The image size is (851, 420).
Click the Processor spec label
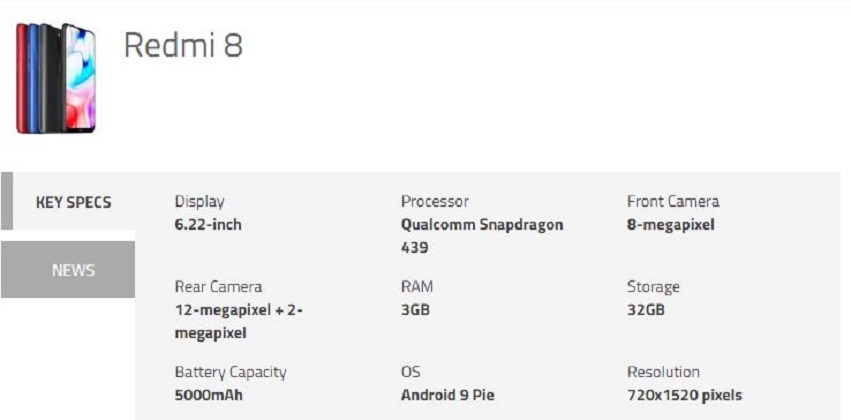point(435,201)
